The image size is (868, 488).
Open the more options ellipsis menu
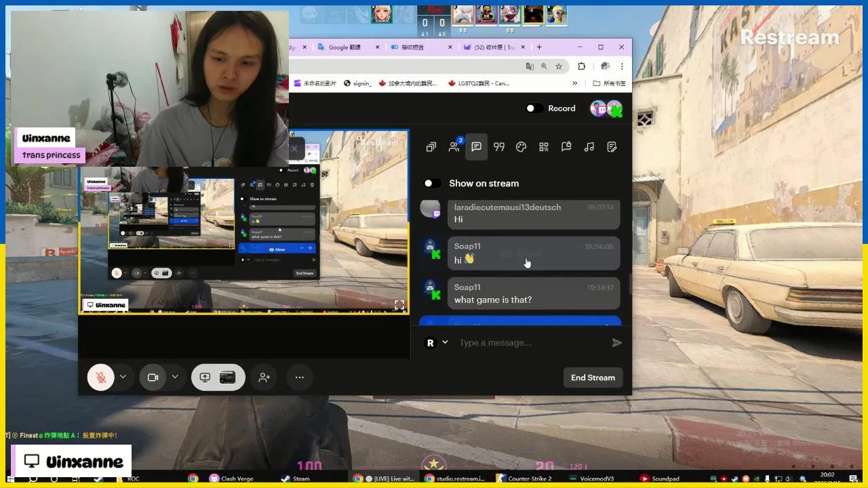click(300, 378)
